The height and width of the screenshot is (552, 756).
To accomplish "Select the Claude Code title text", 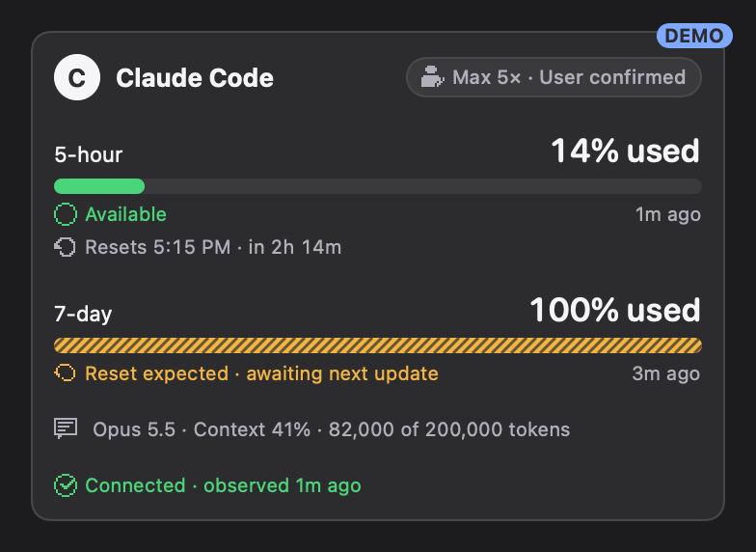I will tap(195, 77).
